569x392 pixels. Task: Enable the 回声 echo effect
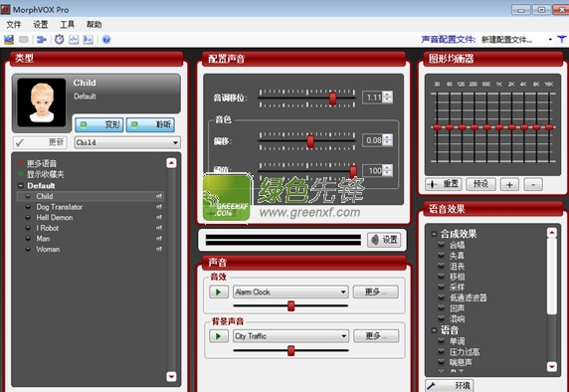(x=442, y=307)
